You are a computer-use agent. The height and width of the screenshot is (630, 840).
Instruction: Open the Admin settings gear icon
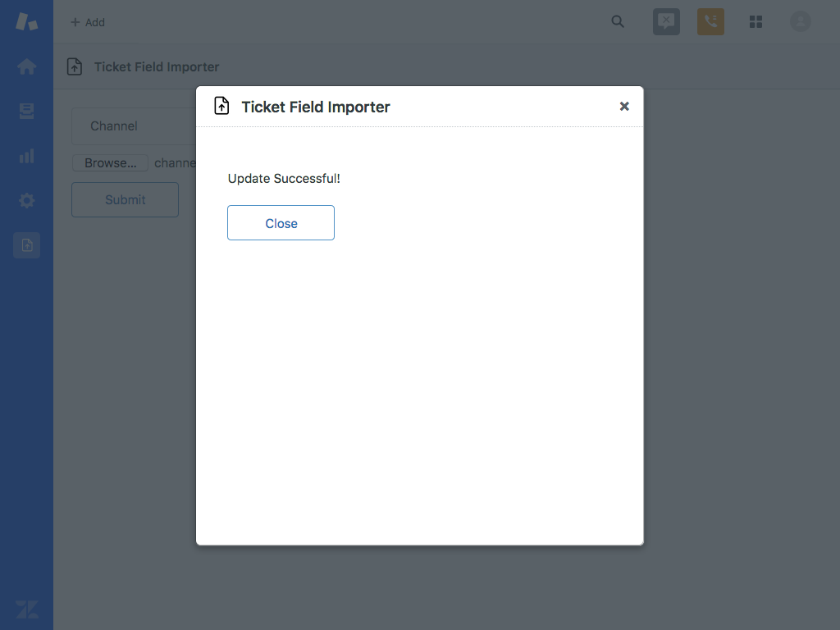click(x=26, y=200)
